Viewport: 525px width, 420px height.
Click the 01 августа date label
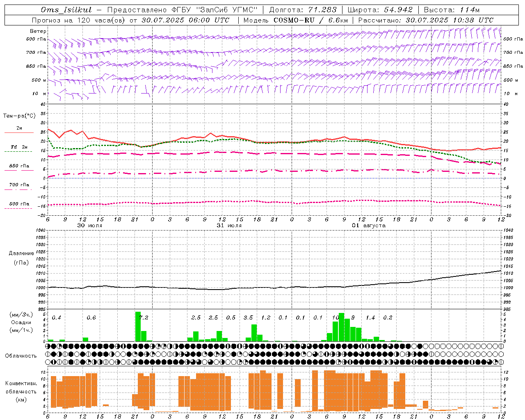point(369,226)
